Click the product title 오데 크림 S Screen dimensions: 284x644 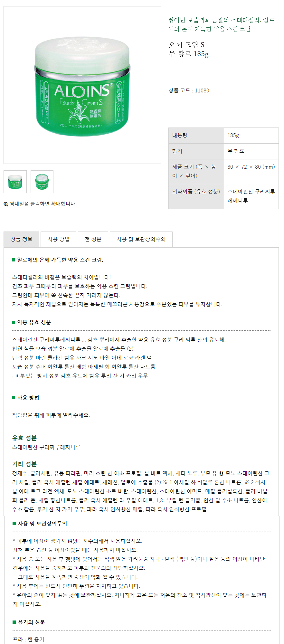pyautogui.click(x=186, y=45)
